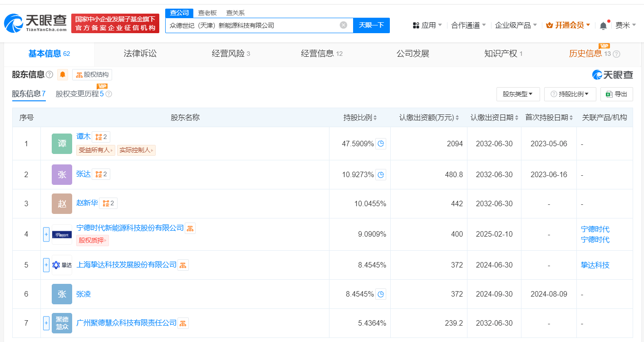Click the 挚达 company logo thumbnail
This screenshot has height=342, width=644.
[62, 265]
